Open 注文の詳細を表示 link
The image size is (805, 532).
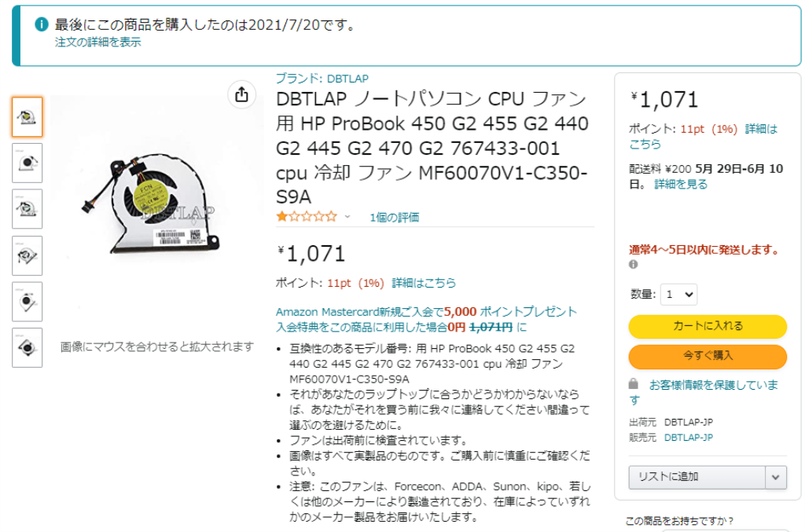click(x=98, y=42)
